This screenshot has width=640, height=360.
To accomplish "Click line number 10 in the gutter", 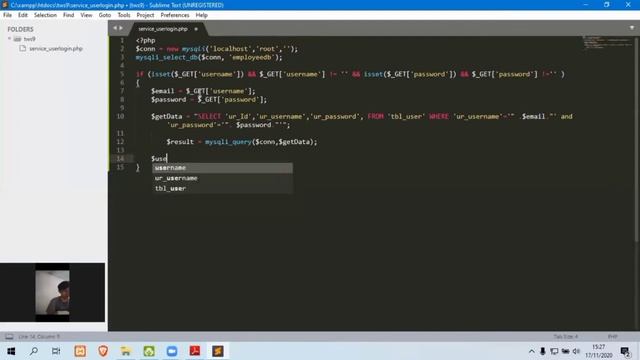I will (x=120, y=116).
